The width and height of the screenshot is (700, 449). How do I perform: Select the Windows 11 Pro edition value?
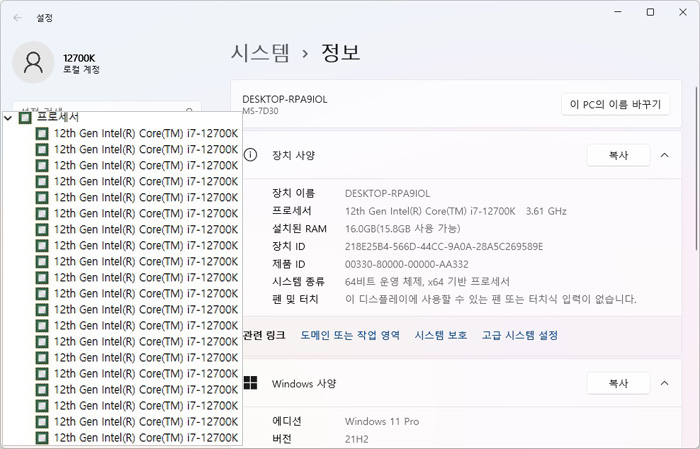[382, 421]
